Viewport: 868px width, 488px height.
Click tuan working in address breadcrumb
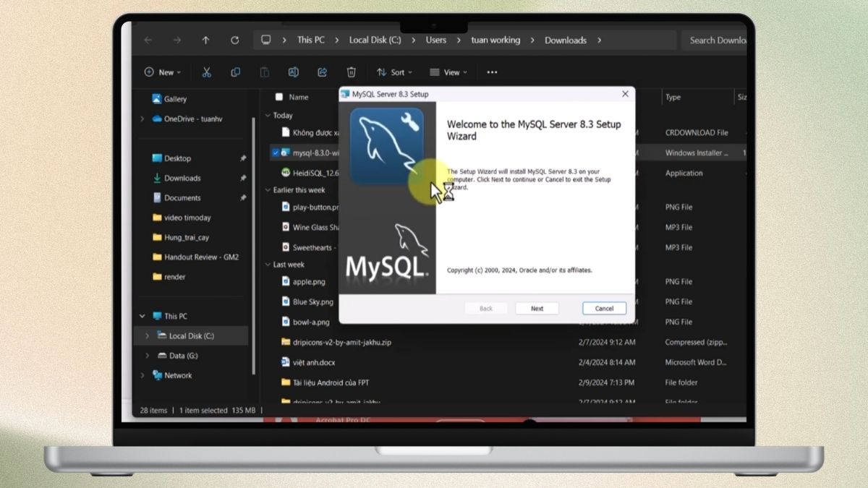coord(495,40)
